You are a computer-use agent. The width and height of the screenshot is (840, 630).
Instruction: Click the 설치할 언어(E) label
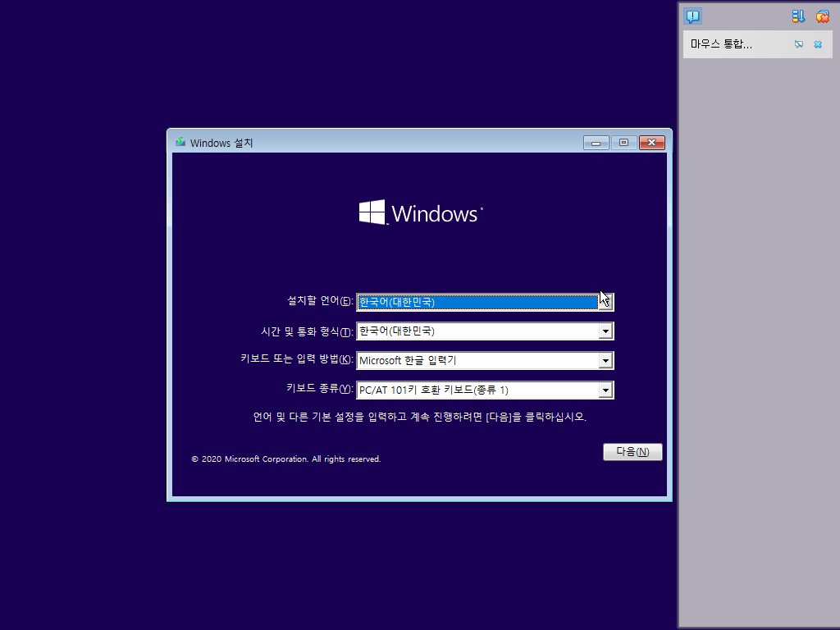[x=321, y=301]
